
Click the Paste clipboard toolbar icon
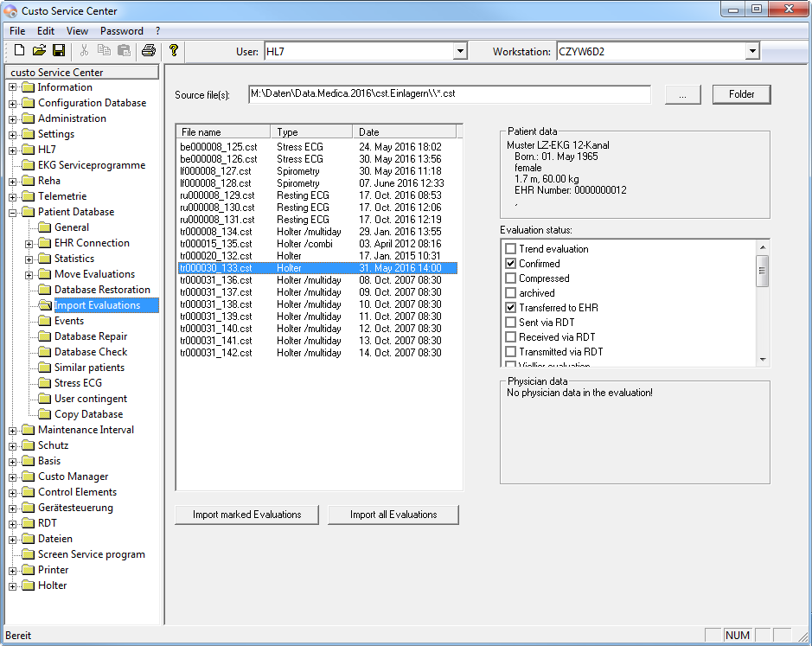tap(124, 50)
